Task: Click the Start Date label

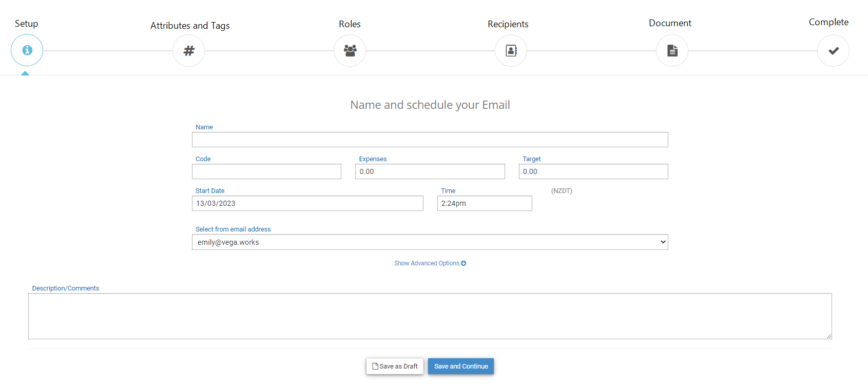Action: tap(210, 191)
